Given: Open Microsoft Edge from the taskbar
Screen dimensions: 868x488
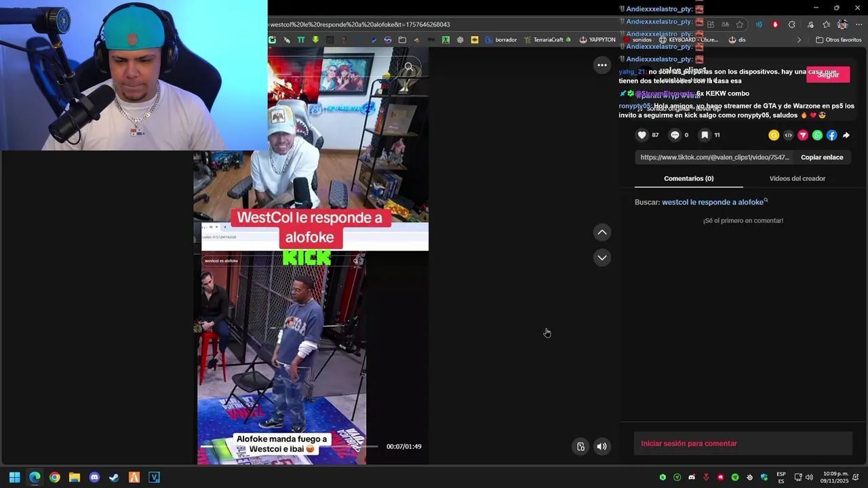Looking at the screenshot, I should tap(35, 477).
